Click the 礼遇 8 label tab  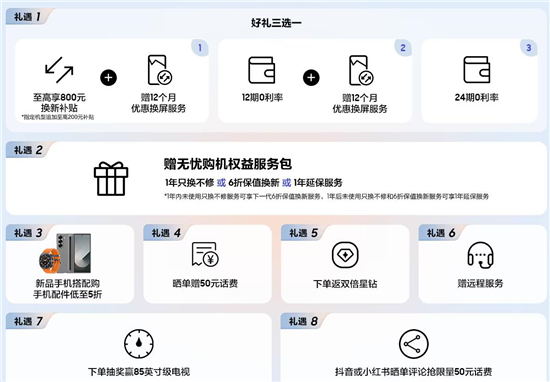point(304,321)
